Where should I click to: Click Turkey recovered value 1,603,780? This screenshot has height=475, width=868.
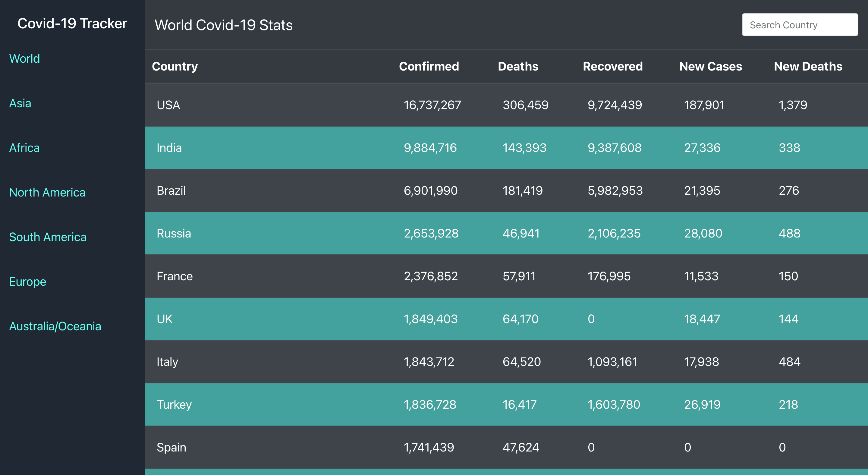tap(614, 404)
